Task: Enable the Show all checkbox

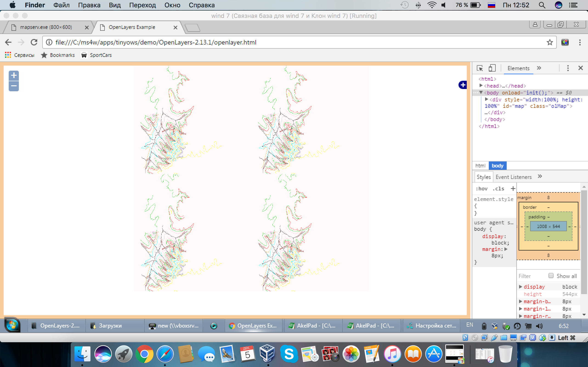Action: [x=551, y=276]
